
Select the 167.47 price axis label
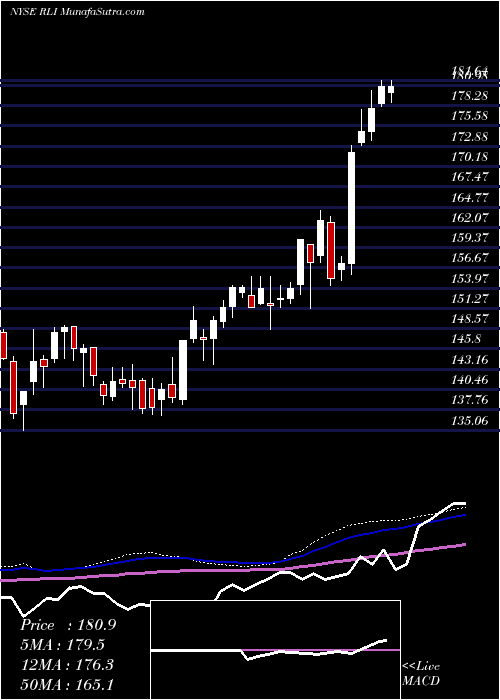468,177
